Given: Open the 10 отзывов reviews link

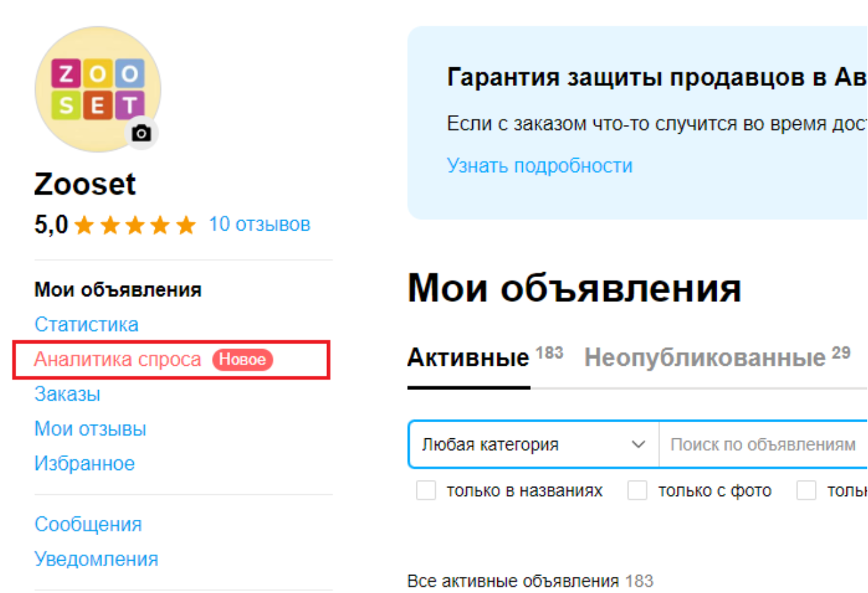Looking at the screenshot, I should pos(260,224).
